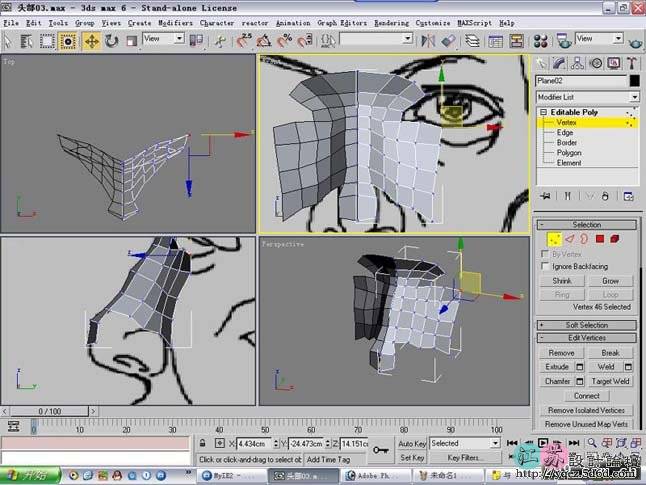This screenshot has height=485, width=646.
Task: Switch to the Hierarchy command panel tab
Action: (577, 63)
